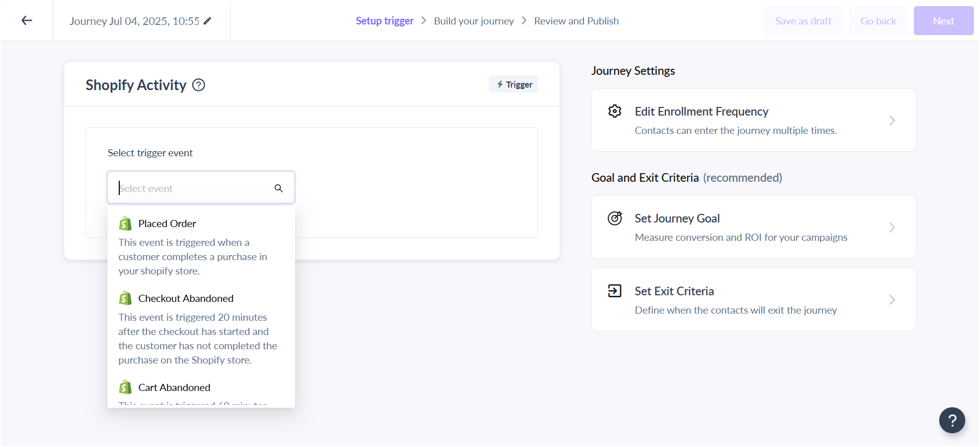980x447 pixels.
Task: Click the Journey Settings heading
Action: tap(633, 71)
